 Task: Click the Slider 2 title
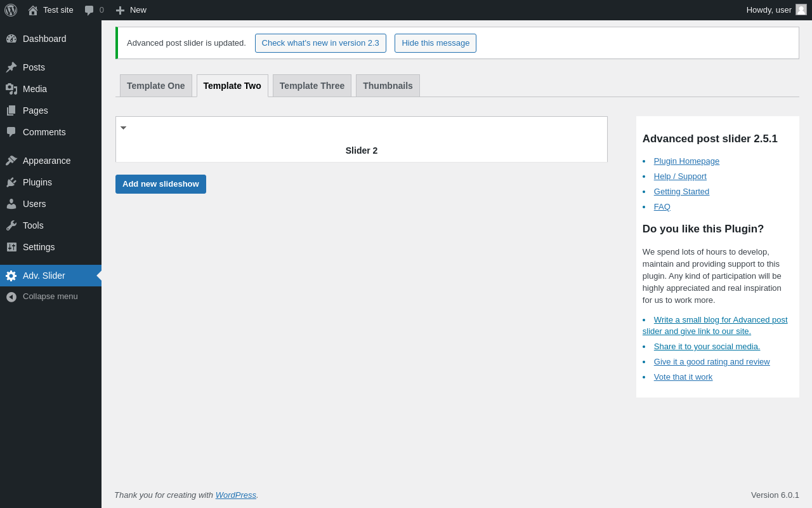(362, 150)
